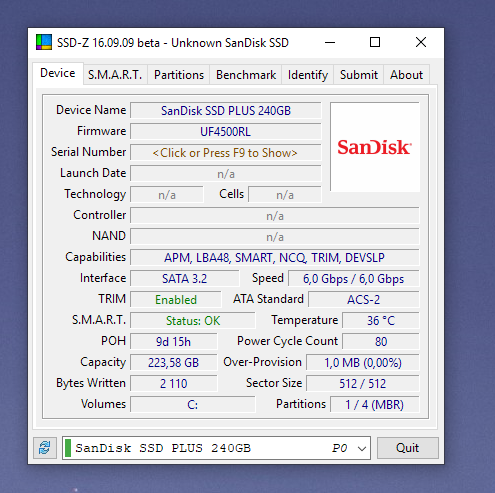The width and height of the screenshot is (495, 493).
Task: Open the Partitions tab
Action: (x=179, y=75)
